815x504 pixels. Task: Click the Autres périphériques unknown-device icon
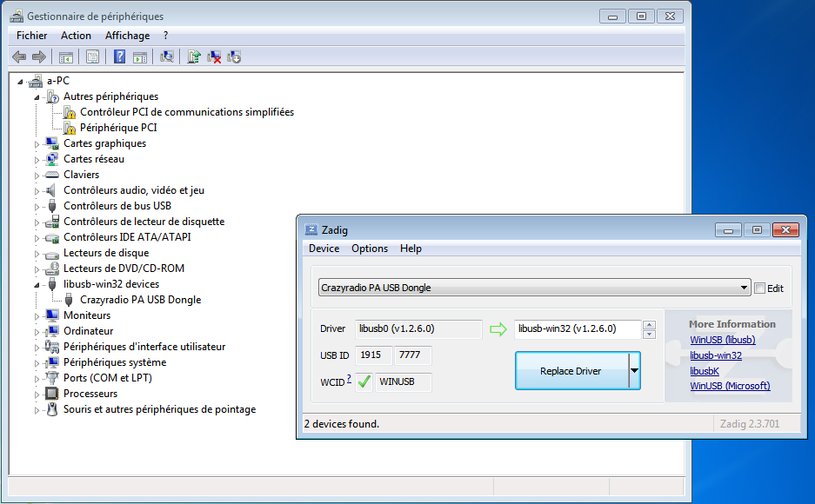tap(52, 96)
